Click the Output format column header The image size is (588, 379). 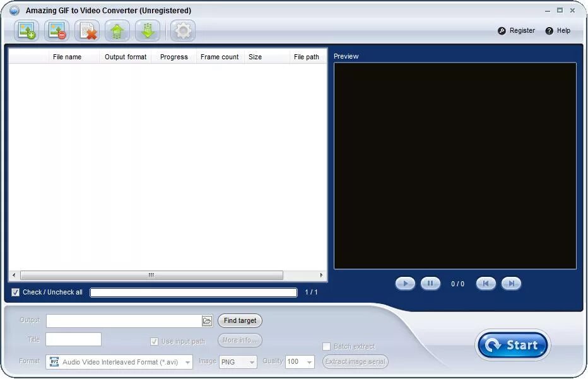(x=126, y=57)
